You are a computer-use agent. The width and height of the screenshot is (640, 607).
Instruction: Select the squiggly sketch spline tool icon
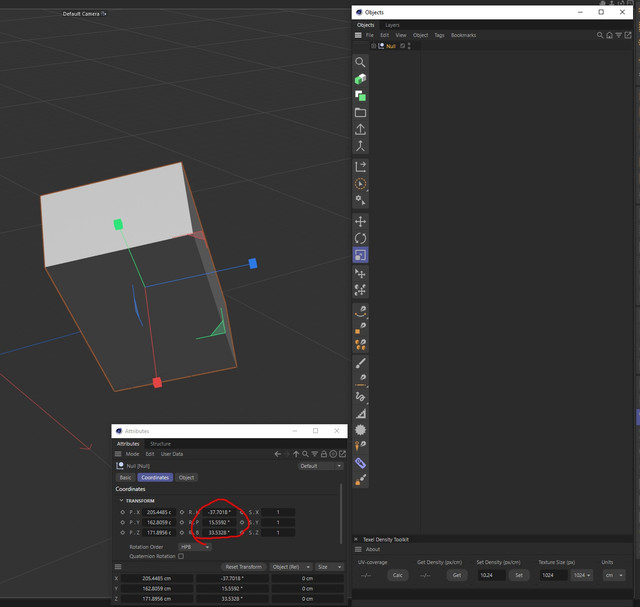click(x=360, y=396)
